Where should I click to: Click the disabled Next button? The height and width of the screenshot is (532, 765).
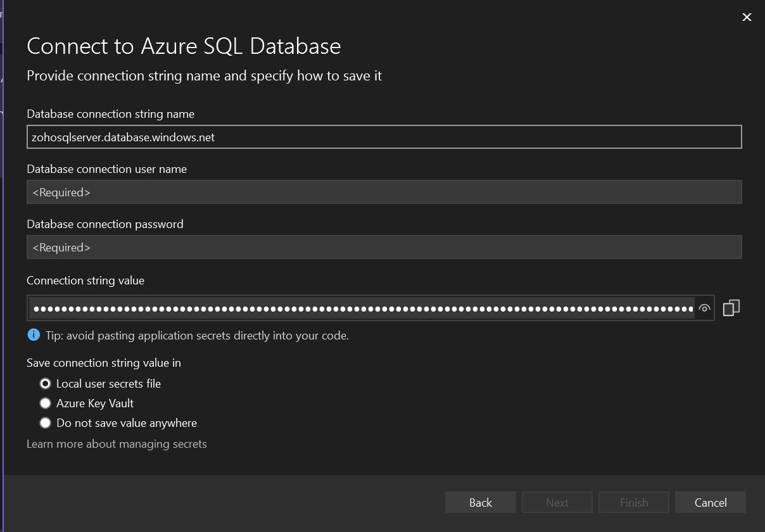[557, 502]
